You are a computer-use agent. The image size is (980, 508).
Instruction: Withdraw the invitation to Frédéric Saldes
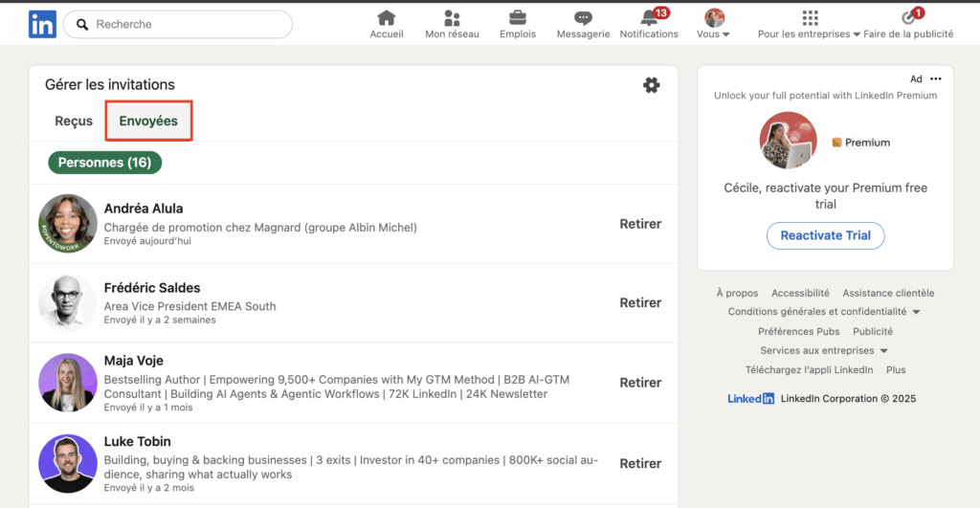[x=640, y=302]
